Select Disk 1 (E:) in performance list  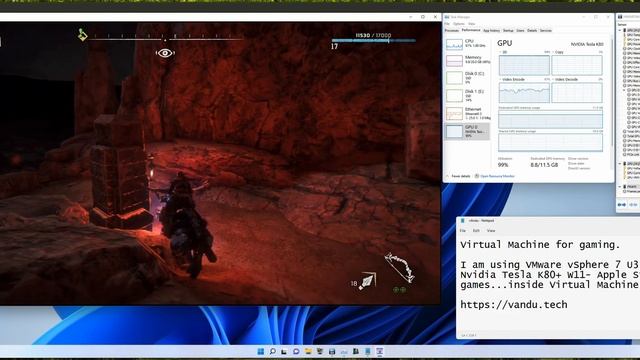pos(467,96)
